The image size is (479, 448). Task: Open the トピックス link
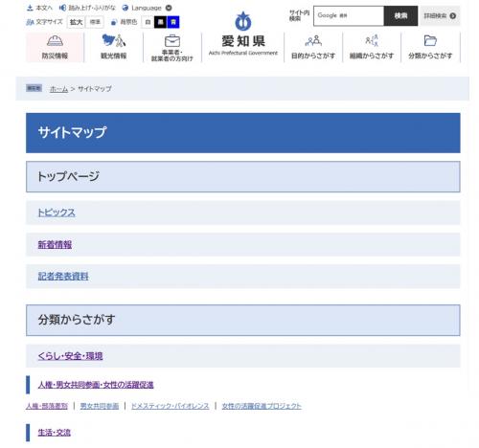click(x=57, y=213)
